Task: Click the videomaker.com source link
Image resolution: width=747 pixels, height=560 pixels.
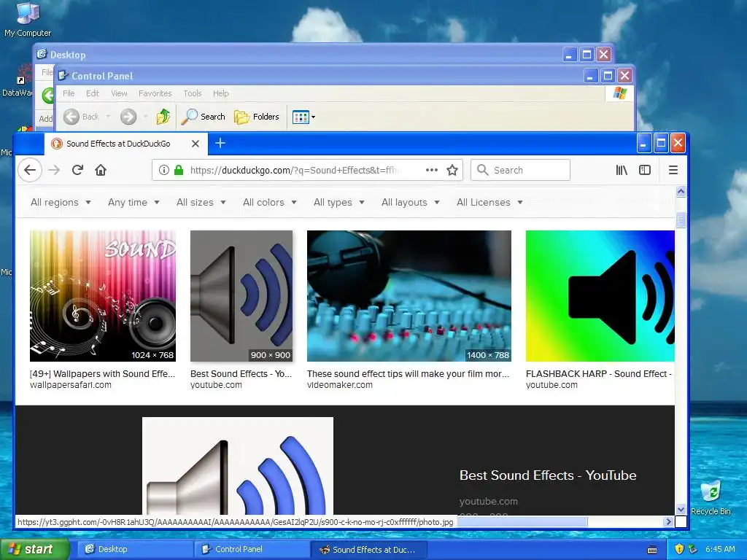Action: (340, 385)
